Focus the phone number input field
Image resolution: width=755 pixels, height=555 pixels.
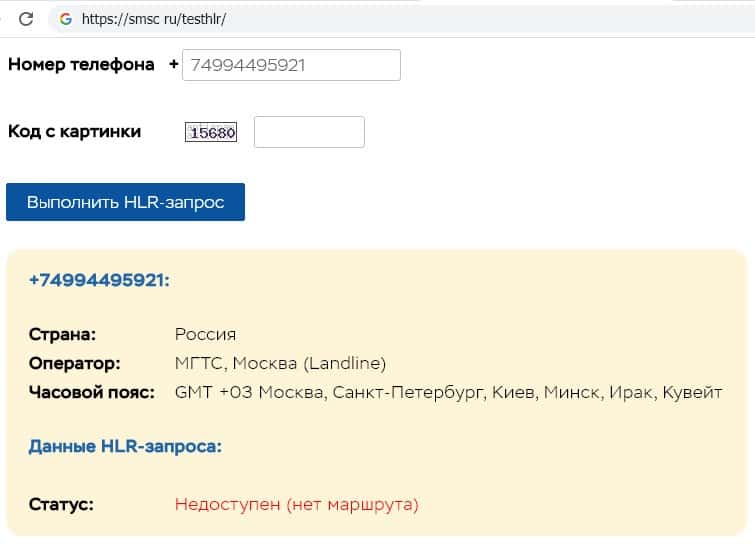[291, 65]
